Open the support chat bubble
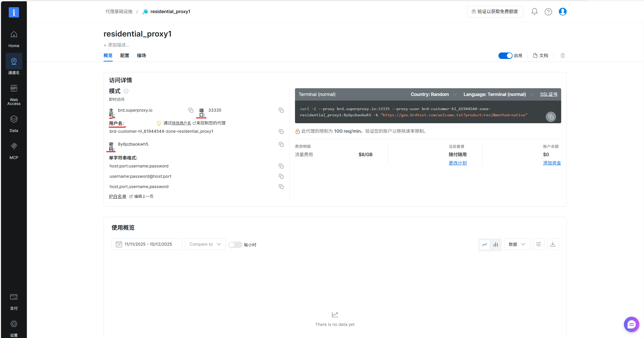Viewport: 644px width, 338px height. tap(631, 324)
